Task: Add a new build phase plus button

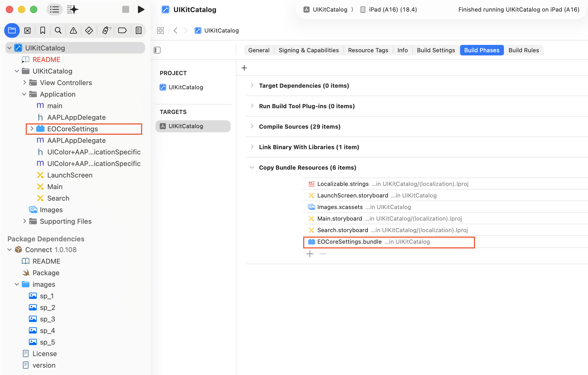Action: point(244,68)
